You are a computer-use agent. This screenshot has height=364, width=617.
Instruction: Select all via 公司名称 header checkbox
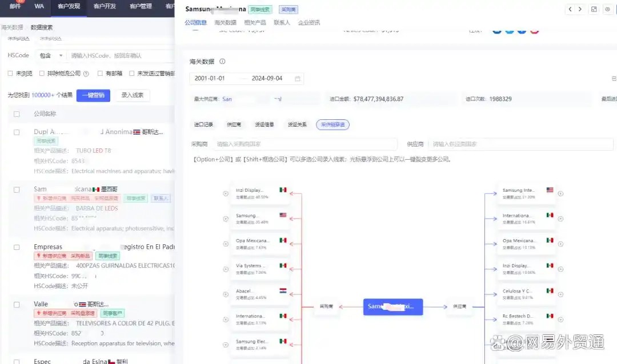(x=17, y=114)
